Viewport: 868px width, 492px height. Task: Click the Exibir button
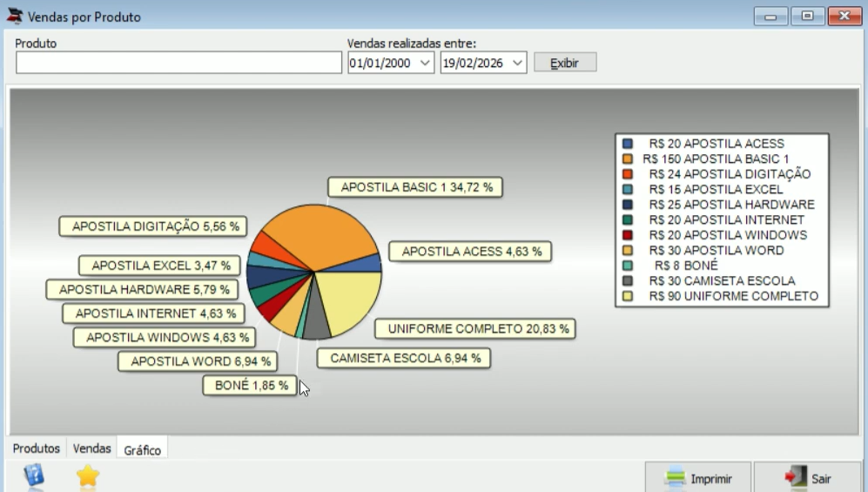coord(565,63)
